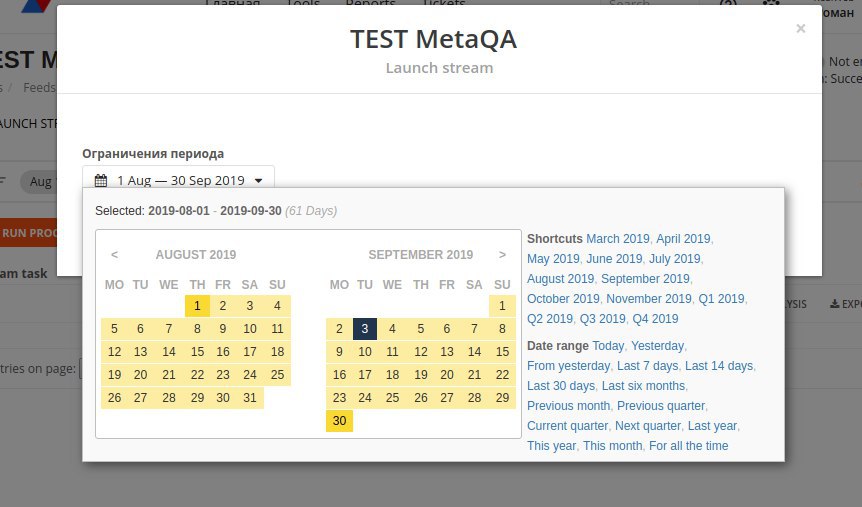Set date range to Today

pyautogui.click(x=608, y=346)
